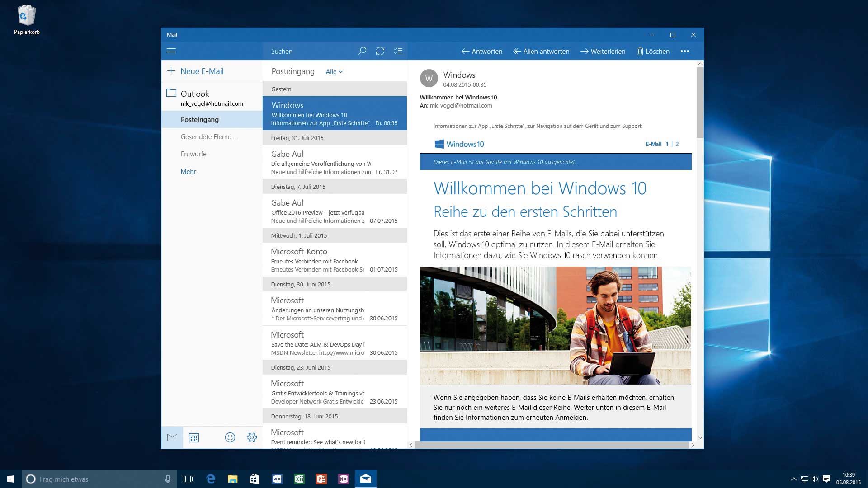Open the more actions ellipsis menu
Screen dimensions: 868x488
point(685,51)
